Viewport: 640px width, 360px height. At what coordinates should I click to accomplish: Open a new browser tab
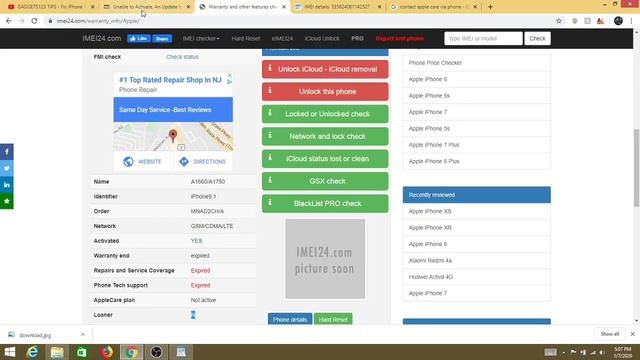pyautogui.click(x=490, y=7)
